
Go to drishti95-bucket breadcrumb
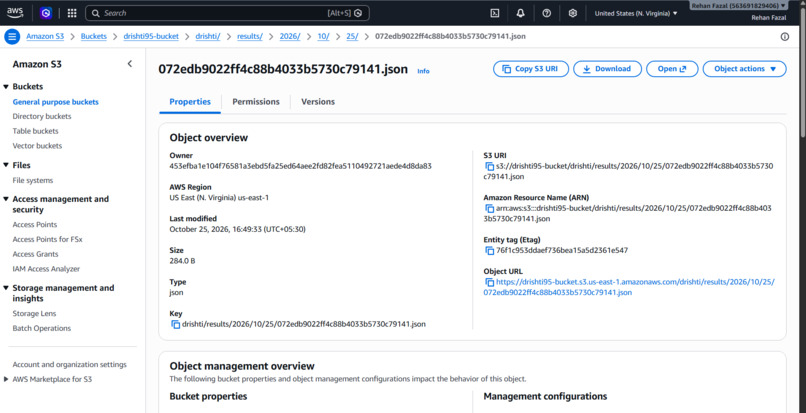pyautogui.click(x=151, y=37)
